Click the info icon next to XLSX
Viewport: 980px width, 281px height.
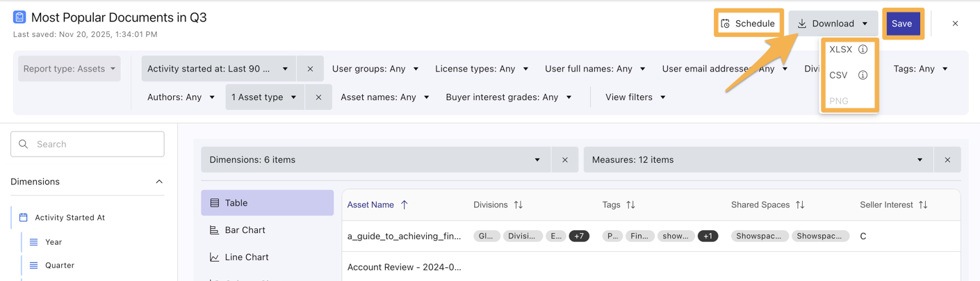(863, 49)
